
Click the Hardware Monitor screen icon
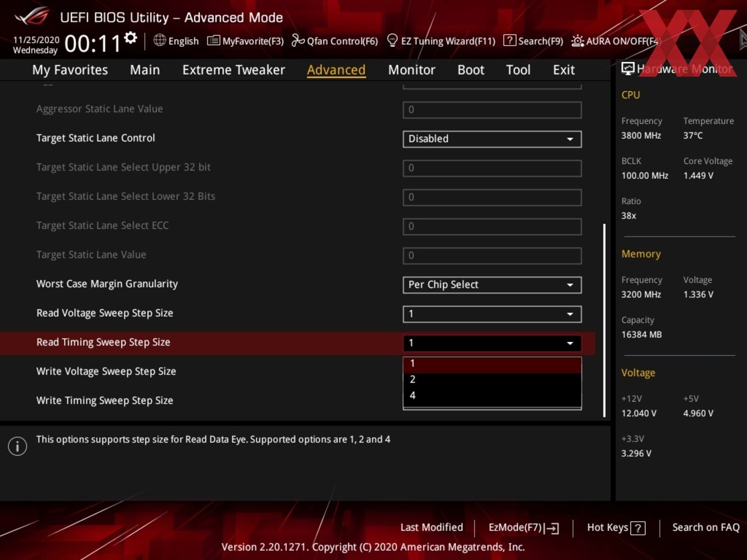(628, 69)
